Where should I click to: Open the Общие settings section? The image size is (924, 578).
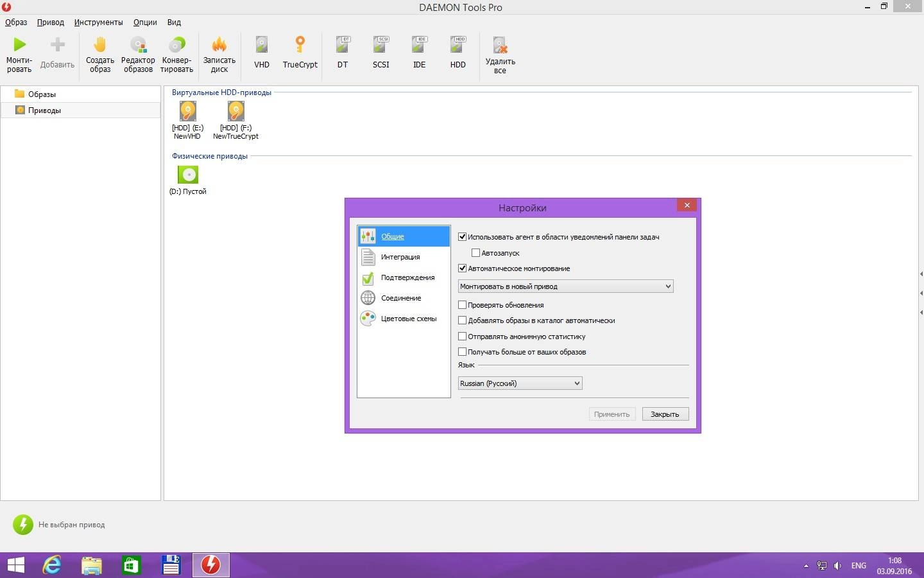coord(404,236)
